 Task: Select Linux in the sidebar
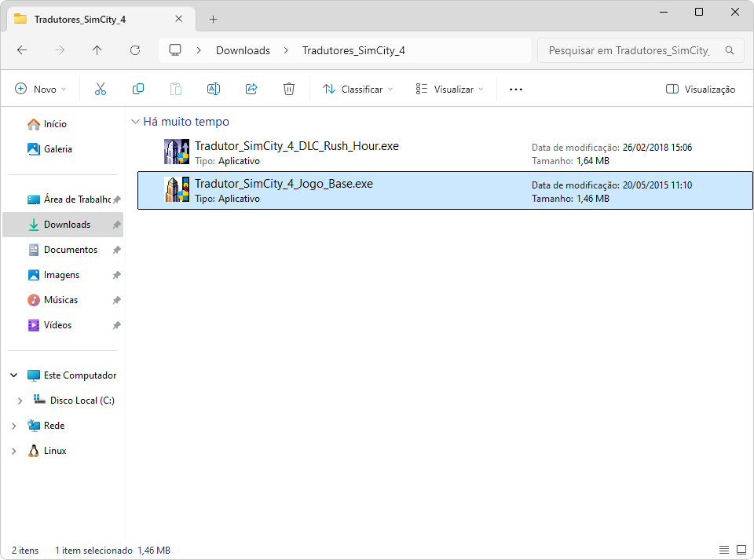tap(55, 451)
